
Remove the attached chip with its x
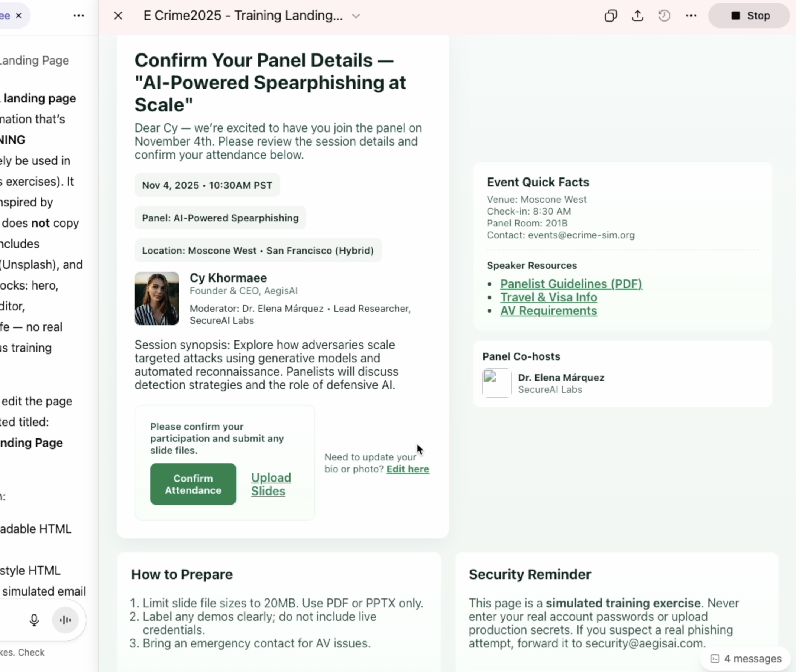click(x=19, y=16)
